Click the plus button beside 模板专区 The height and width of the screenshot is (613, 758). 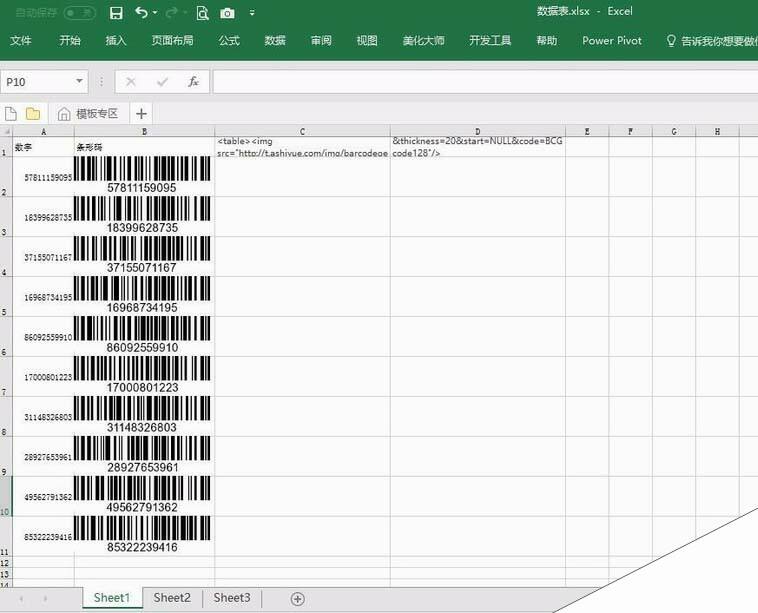click(x=141, y=114)
